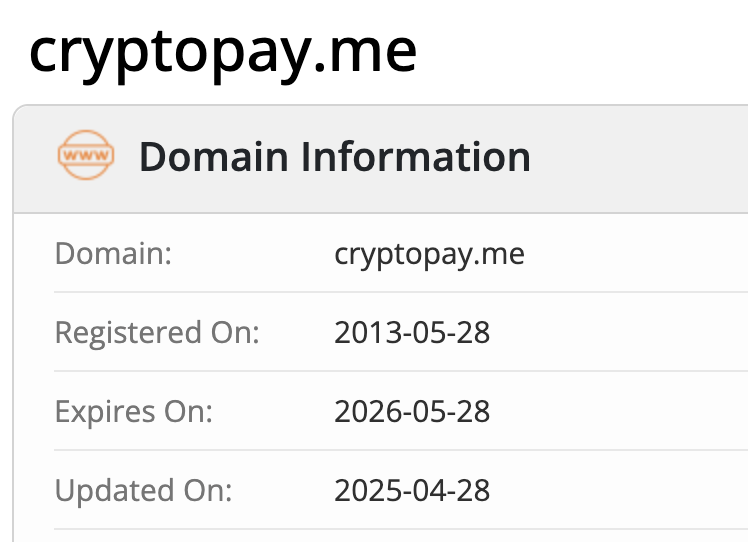Click the "Updated On:" label
The height and width of the screenshot is (542, 748).
[143, 490]
